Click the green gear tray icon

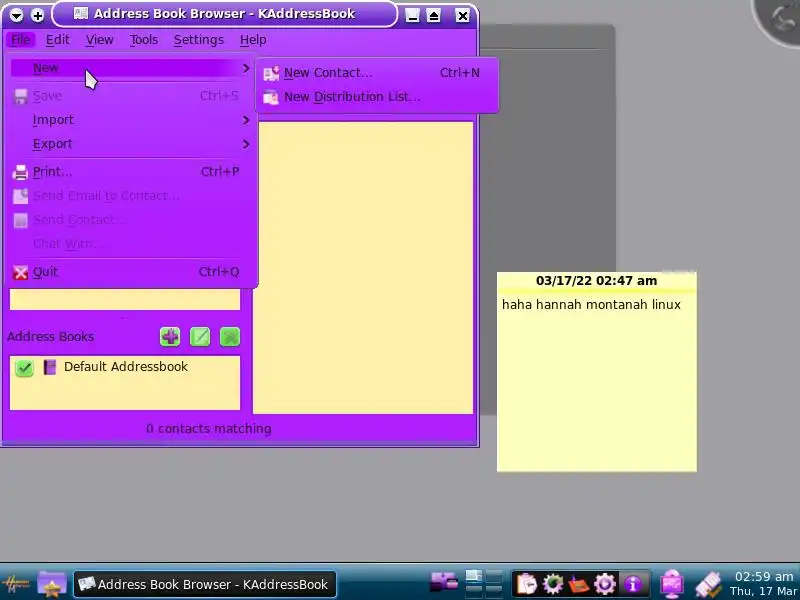coord(553,584)
